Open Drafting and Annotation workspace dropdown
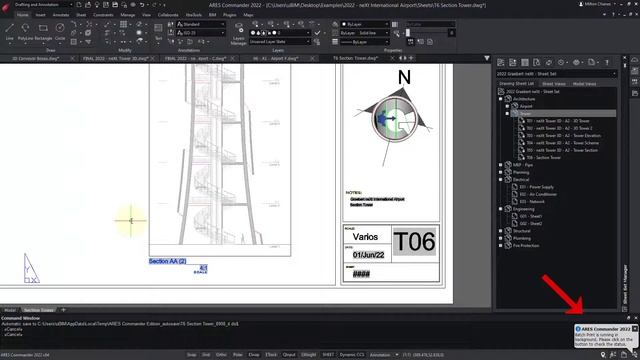 (43, 4)
